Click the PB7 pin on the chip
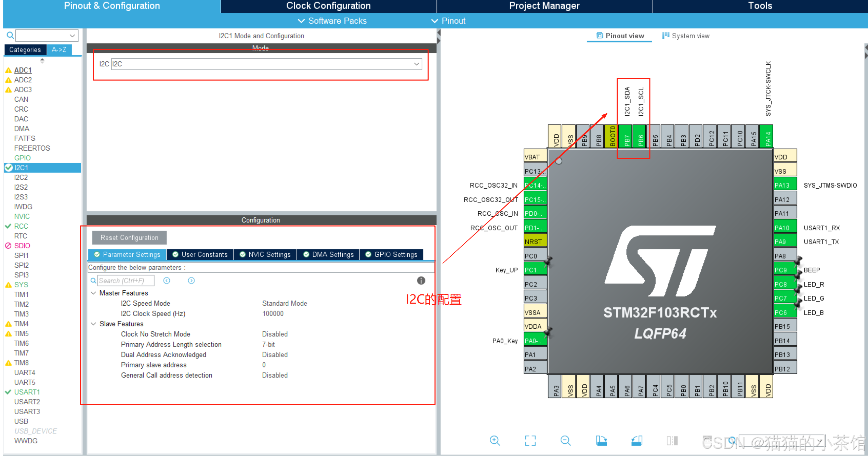 coord(625,136)
